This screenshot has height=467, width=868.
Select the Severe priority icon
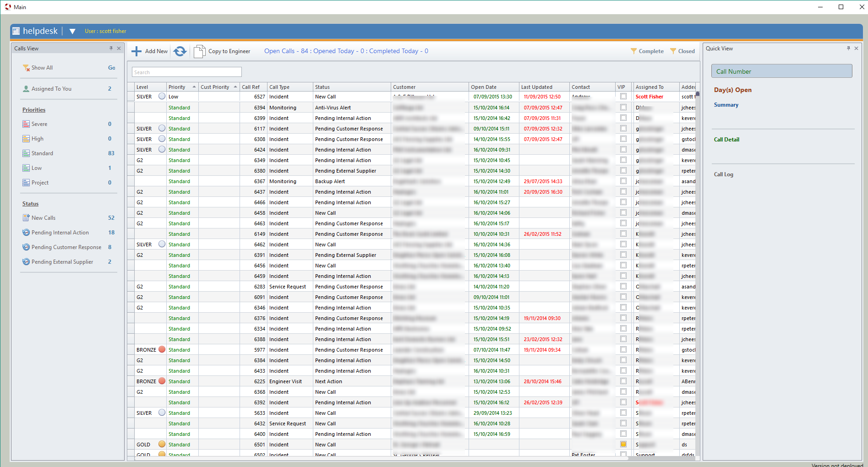pyautogui.click(x=26, y=124)
